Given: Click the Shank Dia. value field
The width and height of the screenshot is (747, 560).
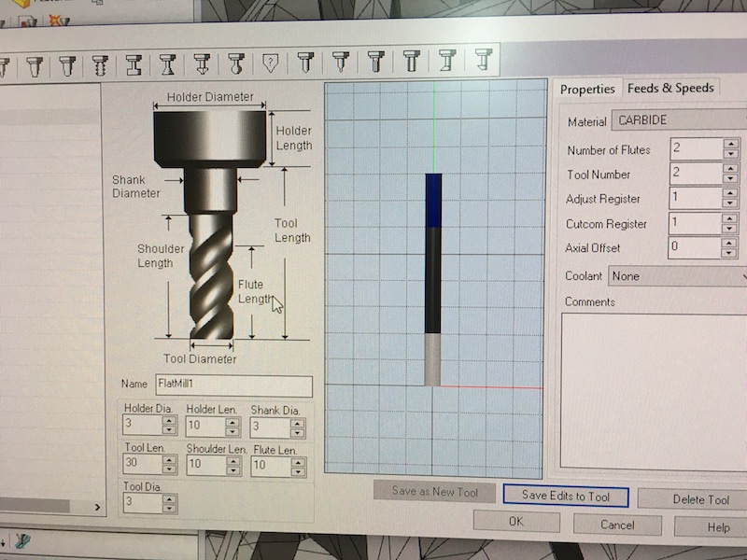Looking at the screenshot, I should click(x=270, y=427).
